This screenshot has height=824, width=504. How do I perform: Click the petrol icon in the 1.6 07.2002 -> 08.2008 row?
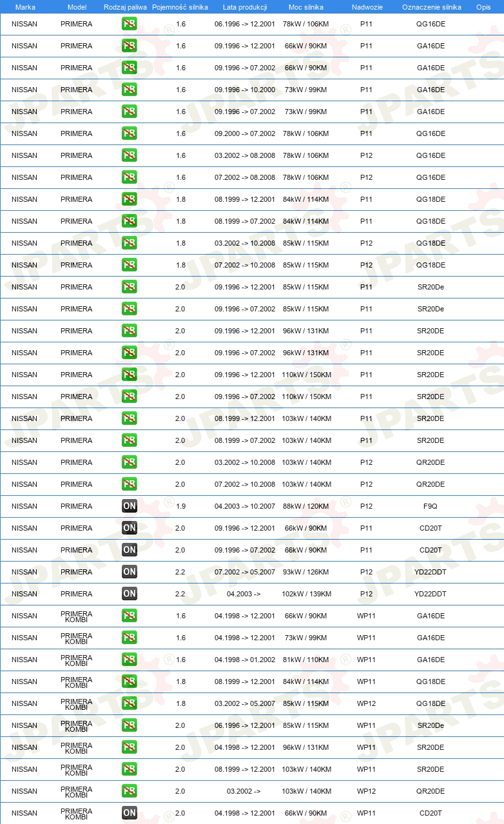pyautogui.click(x=129, y=177)
